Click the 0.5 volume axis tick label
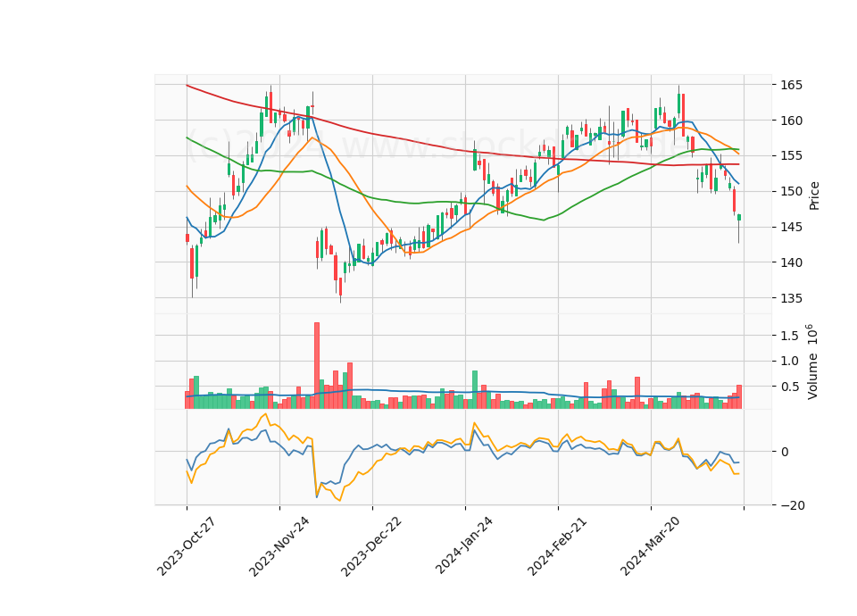 [790, 387]
